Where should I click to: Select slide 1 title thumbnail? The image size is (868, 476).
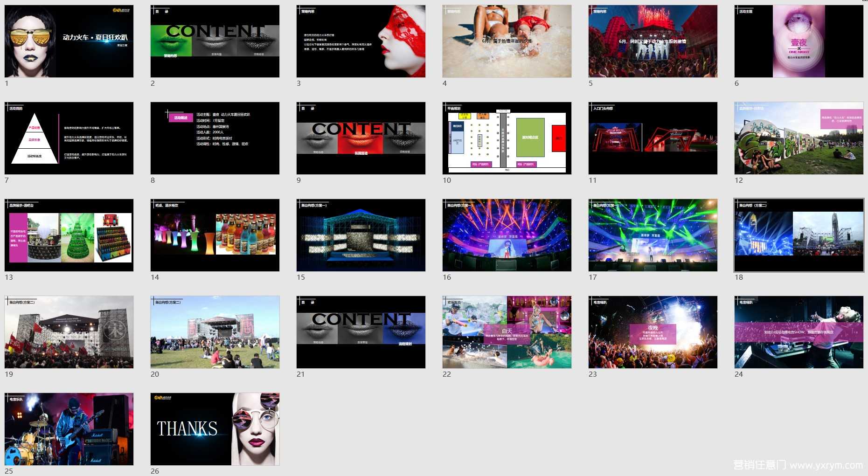(69, 41)
